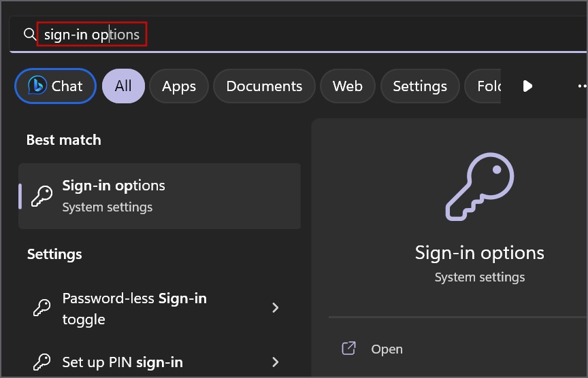The width and height of the screenshot is (588, 378).
Task: Click the key icon beside Sign-in options result
Action: [42, 196]
